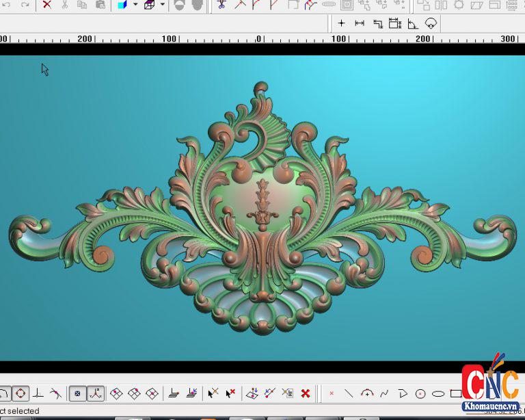The height and width of the screenshot is (420, 525).
Task: Expand the wireframe box view dropdown
Action: pyautogui.click(x=162, y=4)
